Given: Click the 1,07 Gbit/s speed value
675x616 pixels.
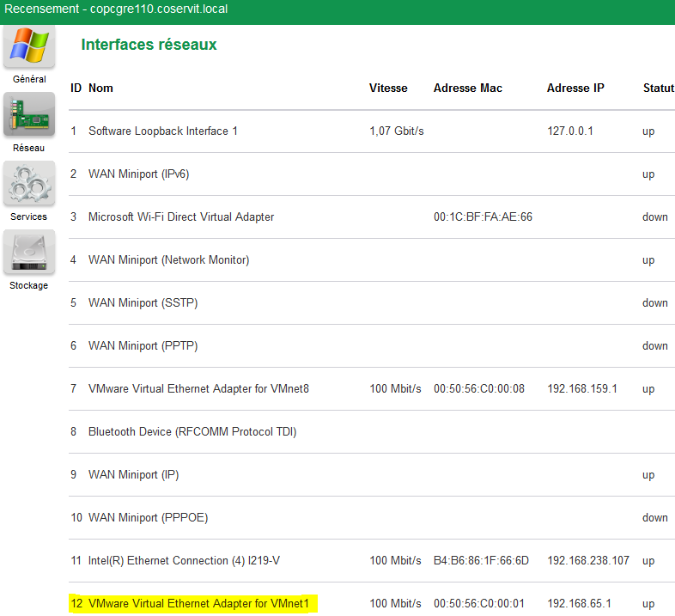Looking at the screenshot, I should pyautogui.click(x=397, y=131).
